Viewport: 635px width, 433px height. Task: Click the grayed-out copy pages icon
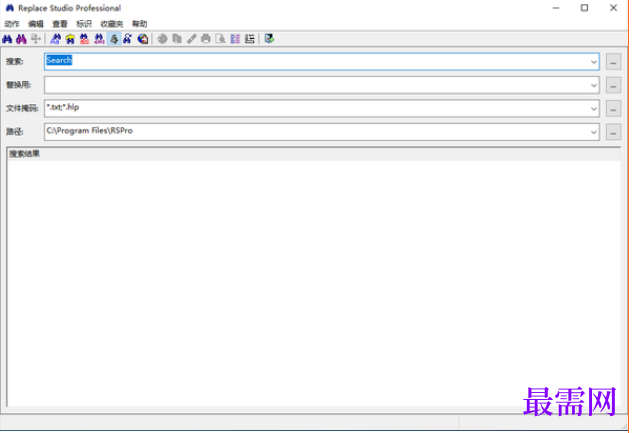tap(177, 39)
